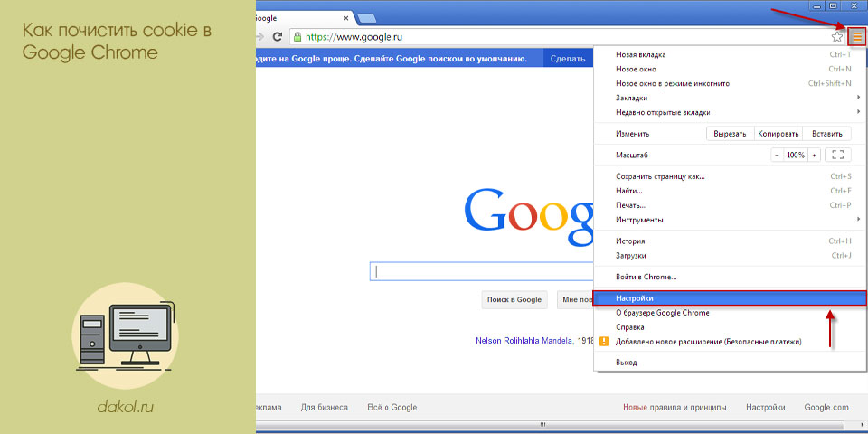Click the 'Поиск в Google' button
This screenshot has height=434, width=868.
pos(514,299)
